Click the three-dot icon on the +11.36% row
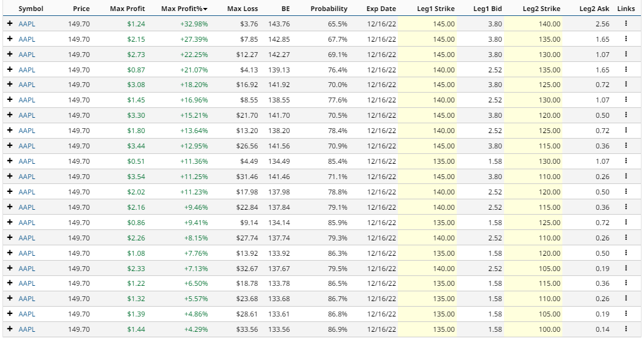This screenshot has width=644, height=341. [626, 161]
